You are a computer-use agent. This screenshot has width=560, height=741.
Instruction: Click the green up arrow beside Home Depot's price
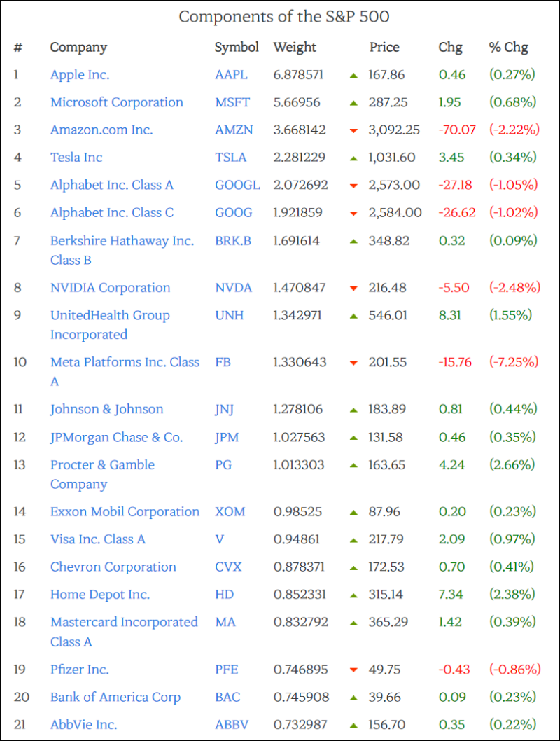tap(353, 595)
